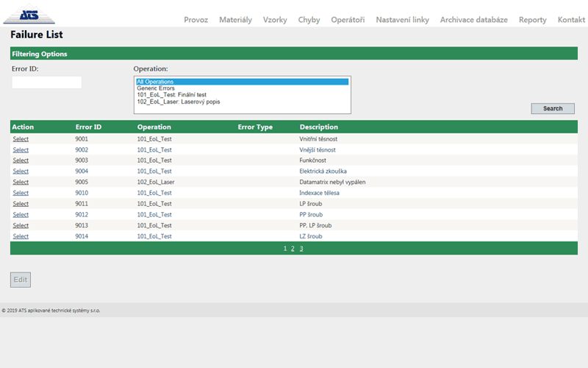The height and width of the screenshot is (368, 588).
Task: Open the Provoz menu
Action: [x=196, y=20]
